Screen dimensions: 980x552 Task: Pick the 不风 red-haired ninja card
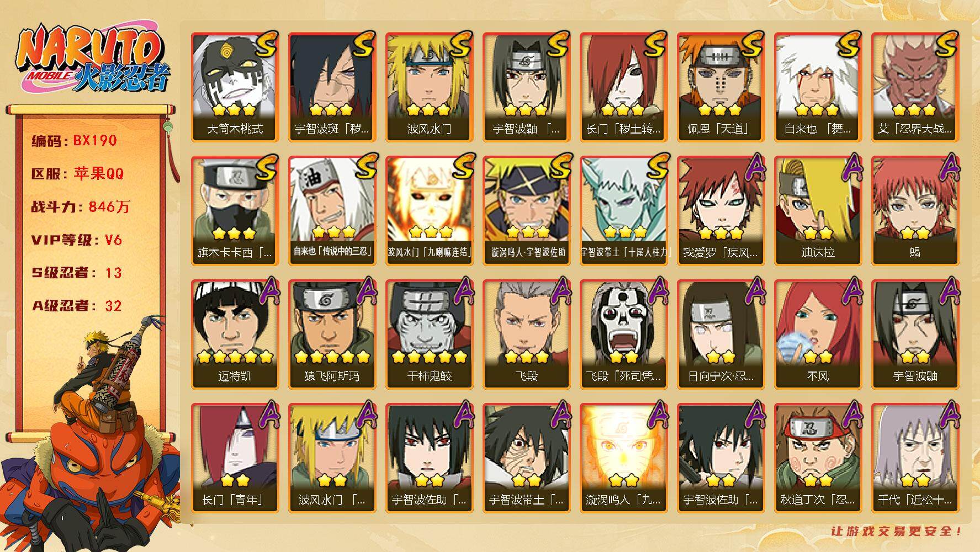(x=818, y=334)
